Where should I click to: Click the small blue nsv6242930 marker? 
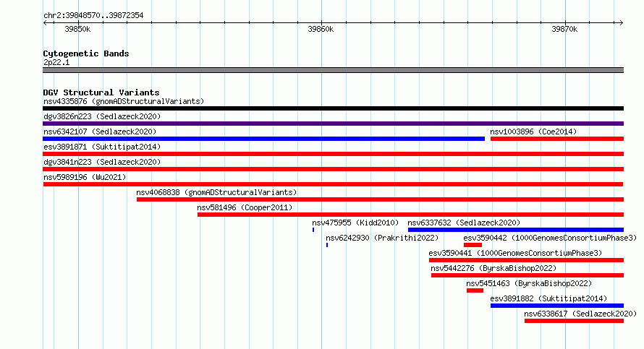327,245
